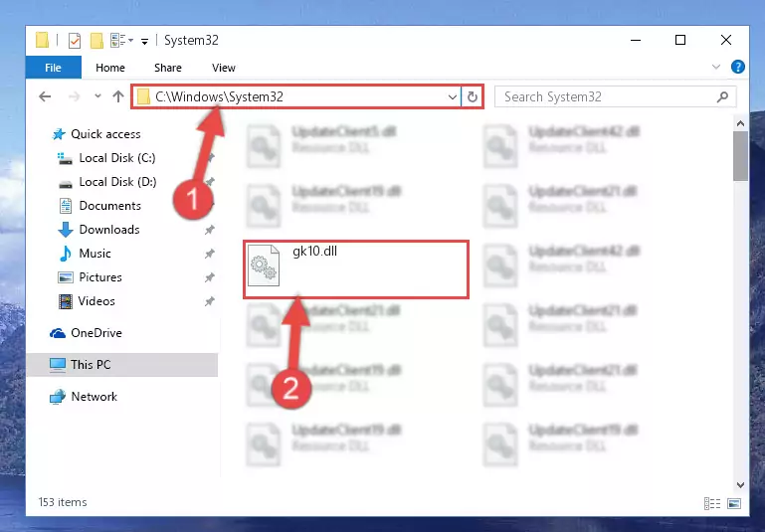Open Music in the sidebar
The width and height of the screenshot is (765, 532).
pyautogui.click(x=85, y=254)
